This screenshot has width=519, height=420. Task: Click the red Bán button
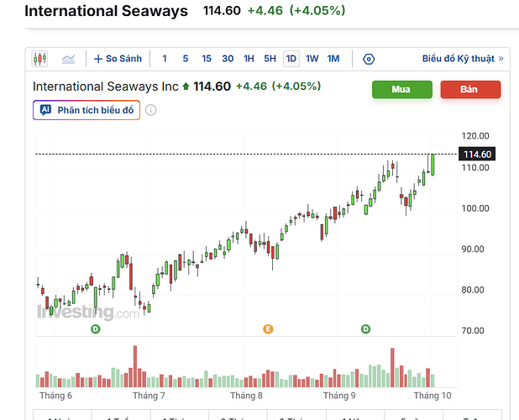470,89
